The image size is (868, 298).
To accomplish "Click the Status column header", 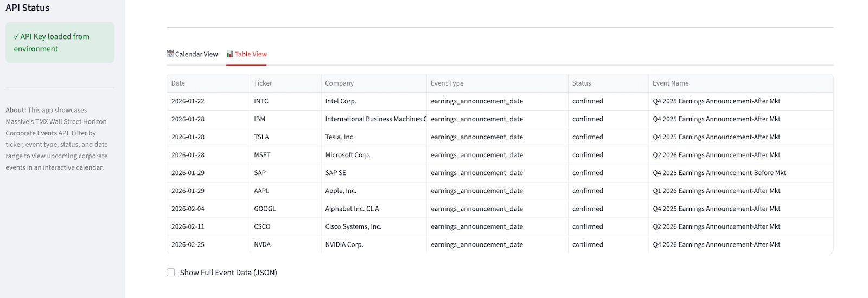I will pyautogui.click(x=582, y=83).
